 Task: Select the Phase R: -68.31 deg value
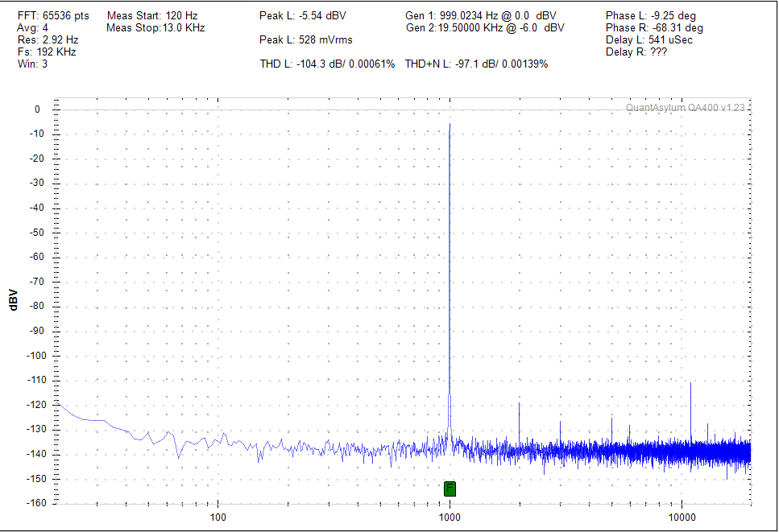(x=654, y=28)
